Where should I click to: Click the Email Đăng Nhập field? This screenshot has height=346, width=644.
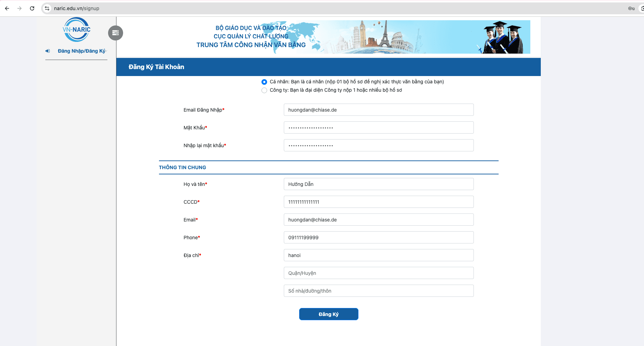pyautogui.click(x=378, y=110)
